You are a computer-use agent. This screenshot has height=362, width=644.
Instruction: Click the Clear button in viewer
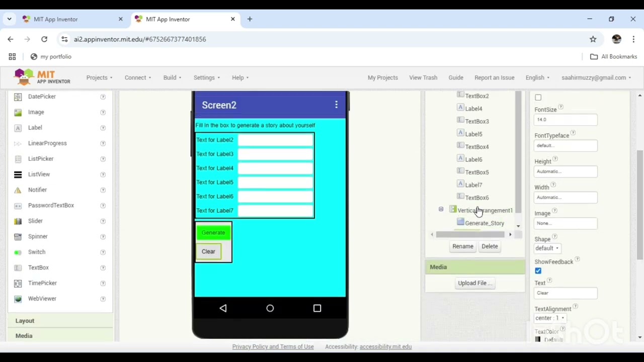click(208, 251)
